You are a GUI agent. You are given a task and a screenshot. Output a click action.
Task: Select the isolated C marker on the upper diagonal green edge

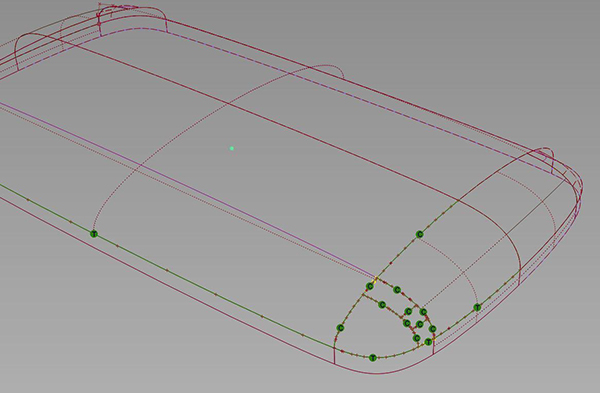click(x=420, y=234)
